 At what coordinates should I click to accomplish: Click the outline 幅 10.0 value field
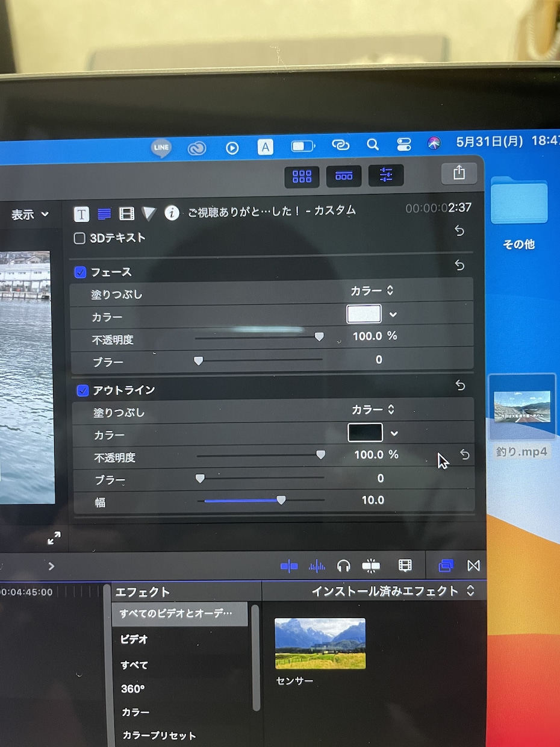point(373,500)
